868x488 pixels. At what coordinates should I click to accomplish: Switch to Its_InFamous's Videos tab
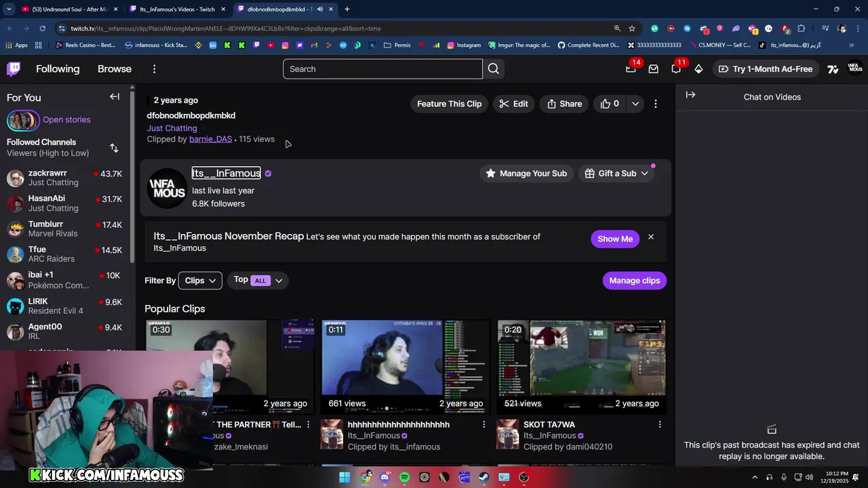pyautogui.click(x=177, y=9)
